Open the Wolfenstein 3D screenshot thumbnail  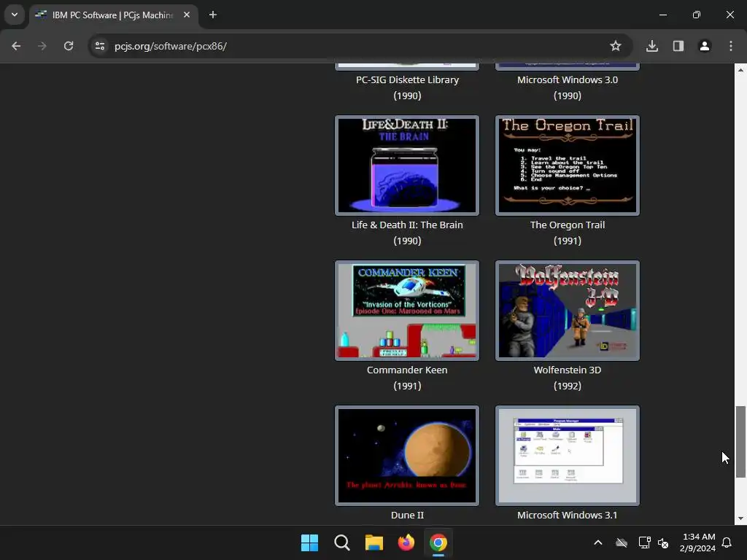pyautogui.click(x=568, y=311)
